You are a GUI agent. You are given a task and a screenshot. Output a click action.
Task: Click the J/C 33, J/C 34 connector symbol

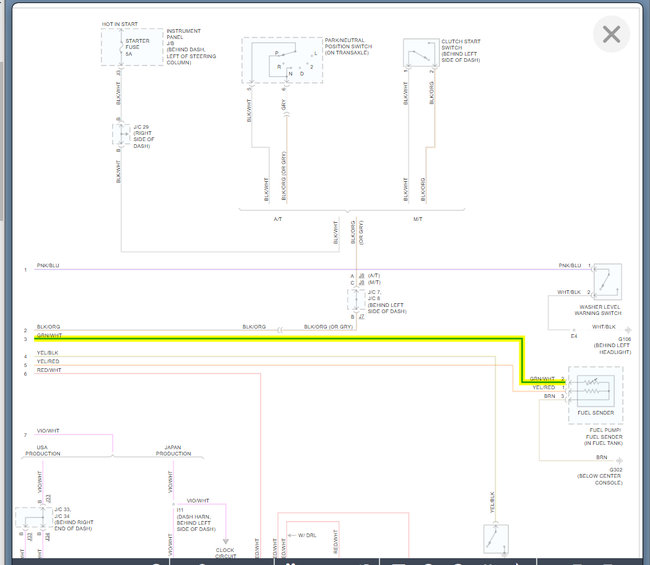click(x=34, y=518)
